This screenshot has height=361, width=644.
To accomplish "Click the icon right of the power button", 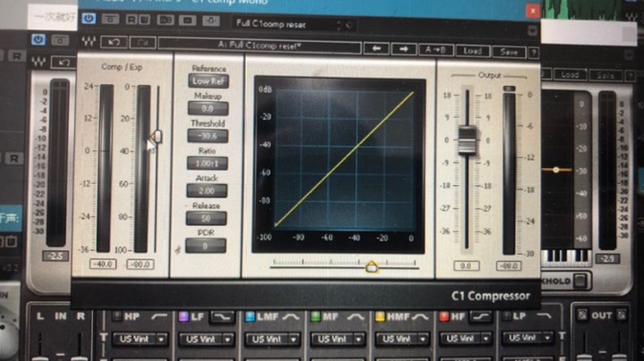I will coord(110,19).
